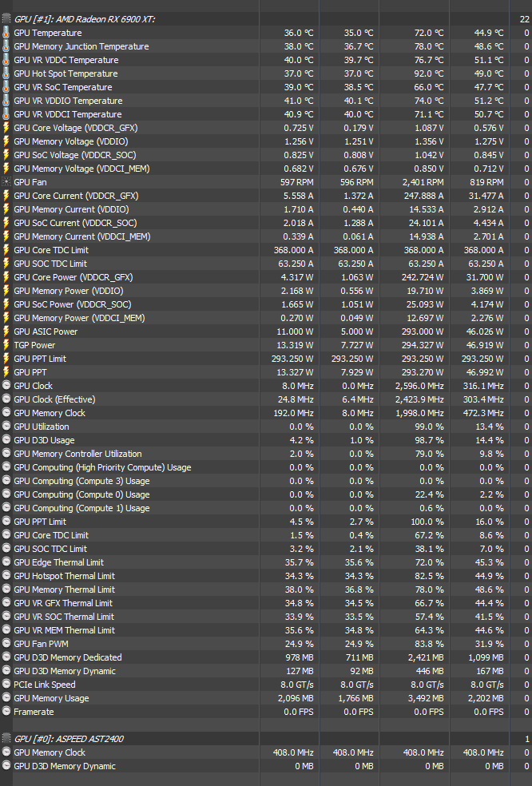Click the 'GPU Memory Thermal Limit' label
This screenshot has width=532, height=786.
tap(64, 589)
